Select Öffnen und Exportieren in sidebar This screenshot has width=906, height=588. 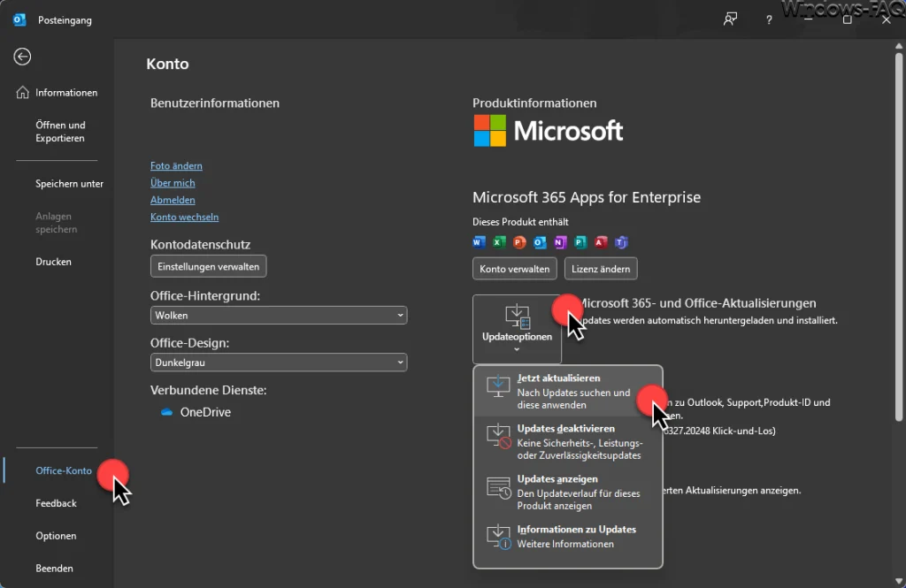coord(60,132)
